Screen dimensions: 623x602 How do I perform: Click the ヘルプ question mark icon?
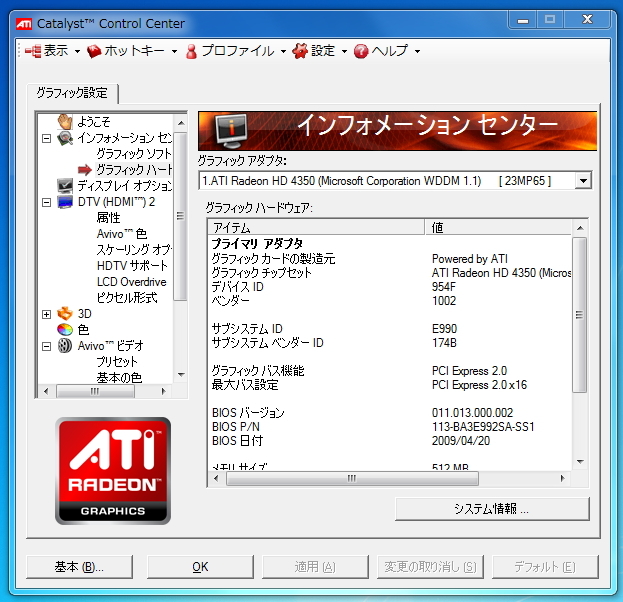(x=361, y=51)
